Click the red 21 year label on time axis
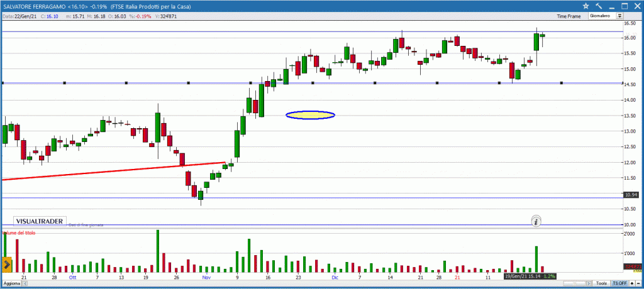Image resolution: width=644 pixels, height=289 pixels. point(457,278)
